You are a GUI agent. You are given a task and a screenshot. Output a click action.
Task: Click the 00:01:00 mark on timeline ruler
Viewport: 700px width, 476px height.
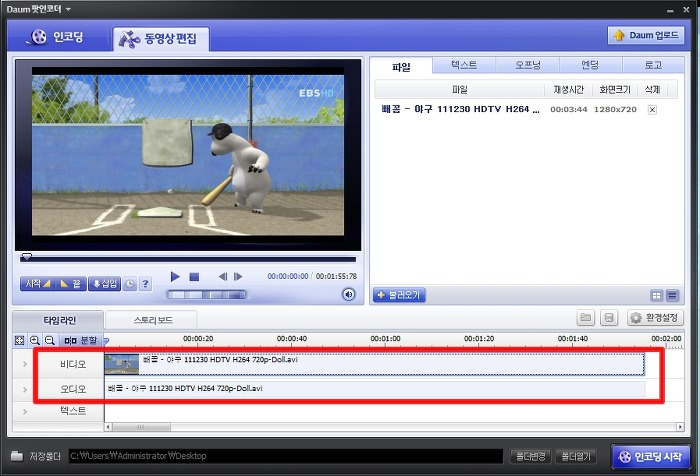[385, 339]
